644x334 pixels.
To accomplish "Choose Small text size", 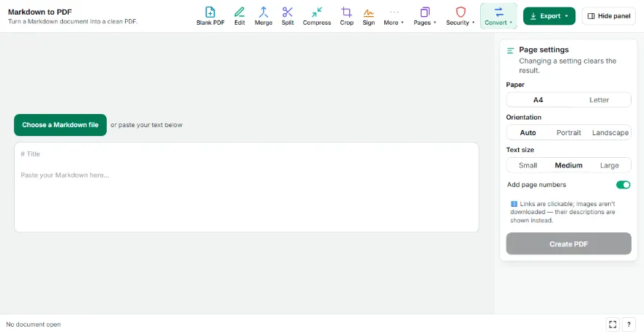I will [528, 165].
